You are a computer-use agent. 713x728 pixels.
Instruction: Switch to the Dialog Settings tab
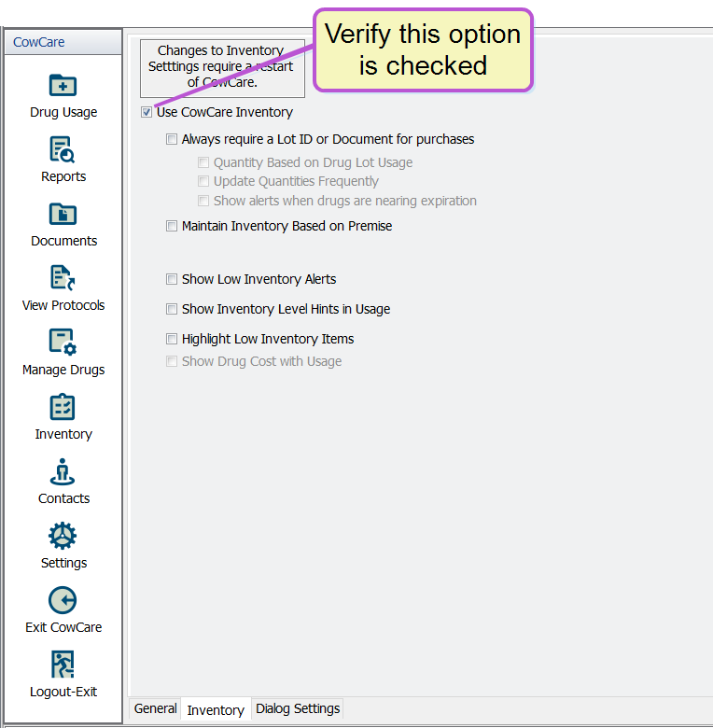(298, 708)
